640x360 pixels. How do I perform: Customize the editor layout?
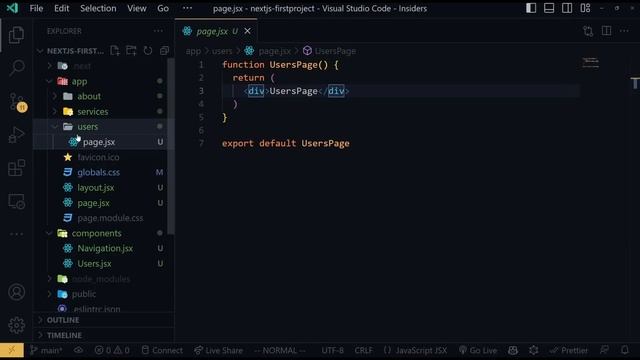pyautogui.click(x=585, y=8)
